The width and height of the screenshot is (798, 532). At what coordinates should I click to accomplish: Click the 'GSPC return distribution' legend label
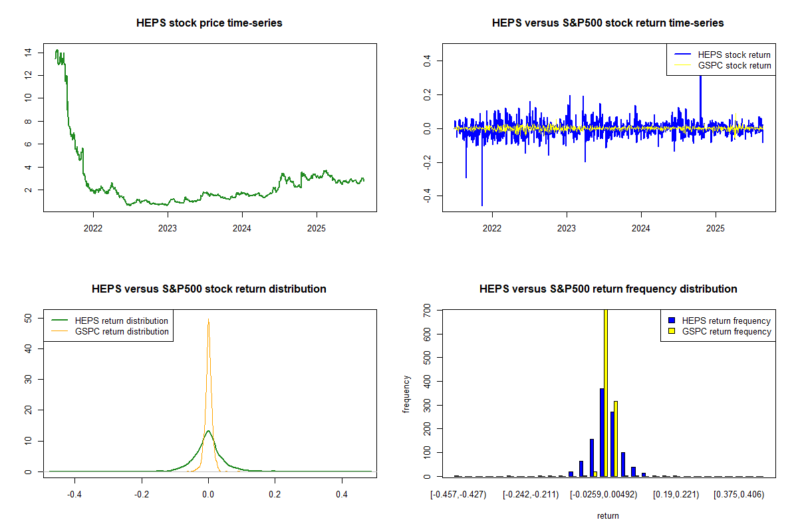pyautogui.click(x=122, y=331)
